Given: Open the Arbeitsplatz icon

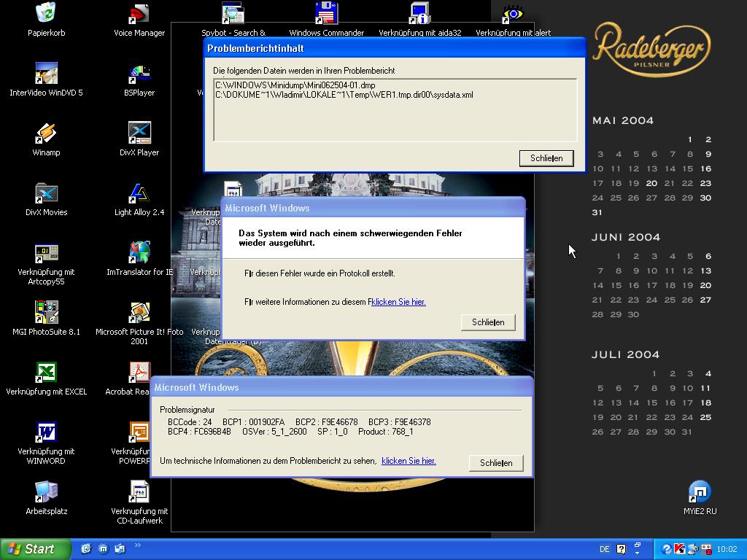Looking at the screenshot, I should coord(46,492).
